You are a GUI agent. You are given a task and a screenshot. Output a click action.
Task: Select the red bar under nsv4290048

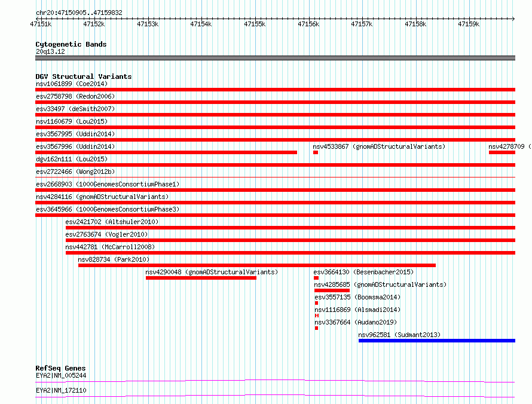coord(201,278)
